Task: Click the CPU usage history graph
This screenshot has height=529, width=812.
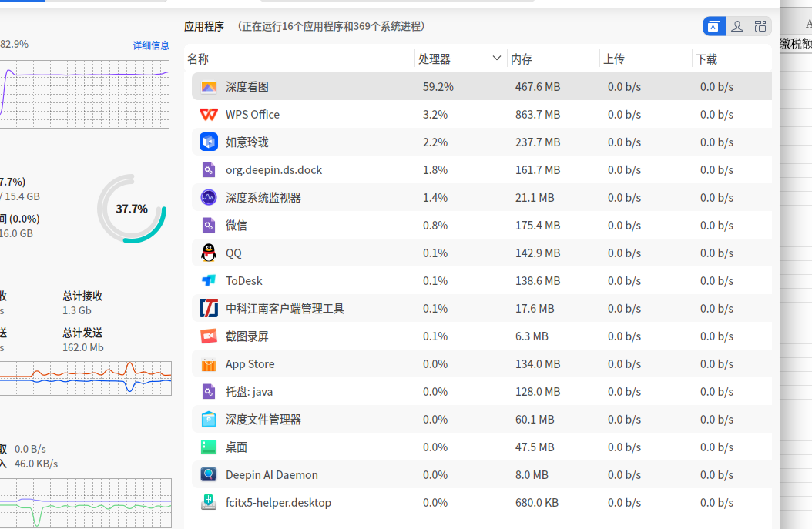Action: (85, 94)
